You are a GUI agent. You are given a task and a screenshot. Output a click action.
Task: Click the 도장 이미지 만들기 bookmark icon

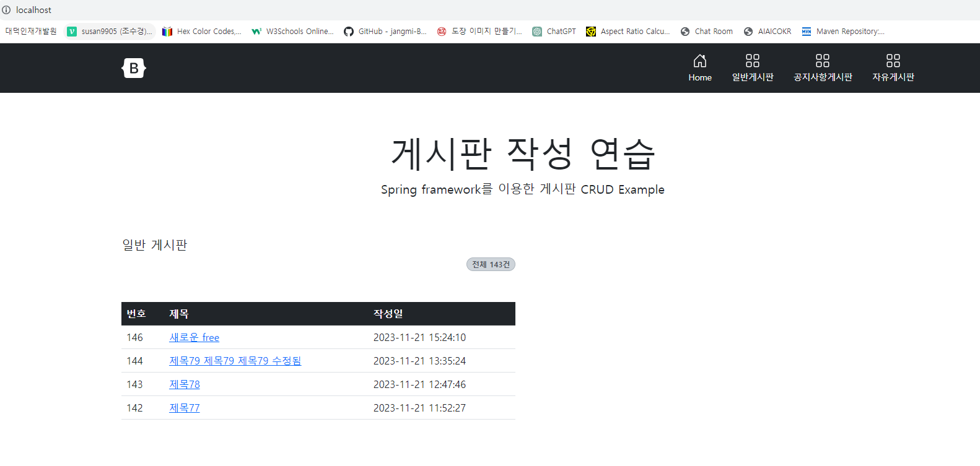click(442, 32)
